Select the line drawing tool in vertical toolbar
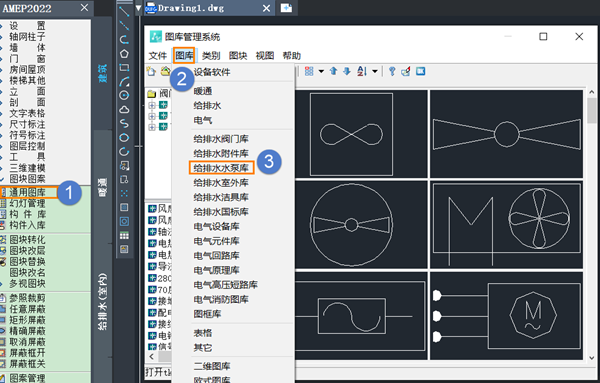The width and height of the screenshot is (600, 383). point(124,11)
